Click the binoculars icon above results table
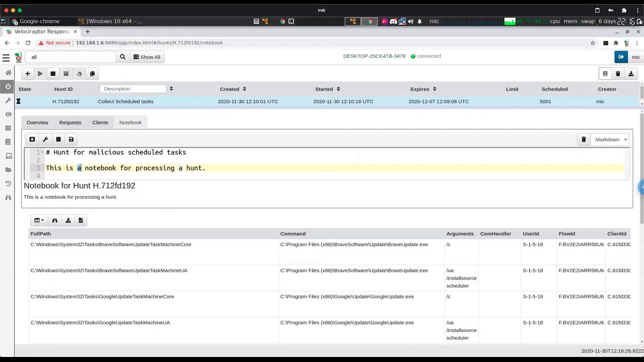This screenshot has width=644, height=362. pyautogui.click(x=55, y=220)
